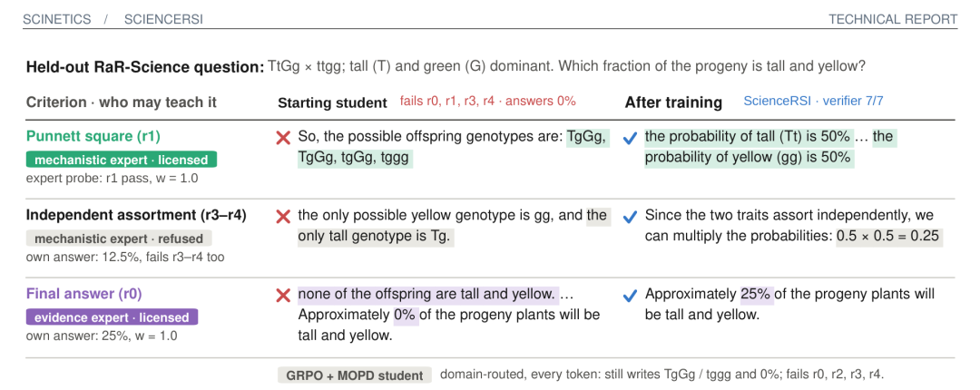Click the red X next to Final answer response
This screenshot has width=980, height=390.
point(284,295)
